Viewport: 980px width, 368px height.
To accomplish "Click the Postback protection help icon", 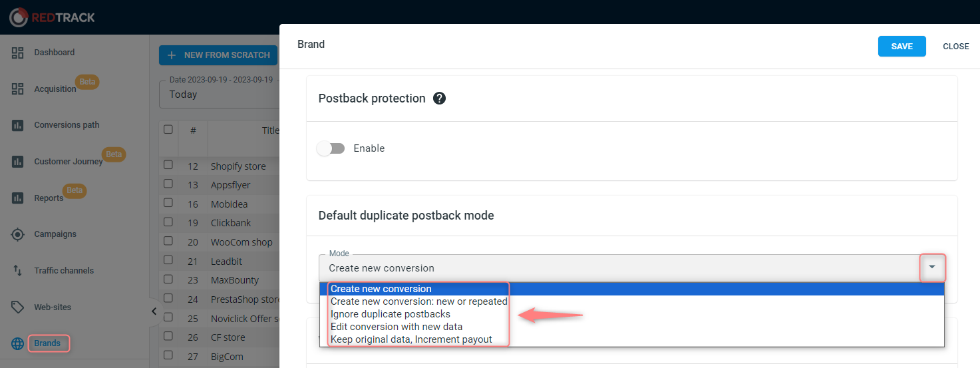I will [439, 98].
